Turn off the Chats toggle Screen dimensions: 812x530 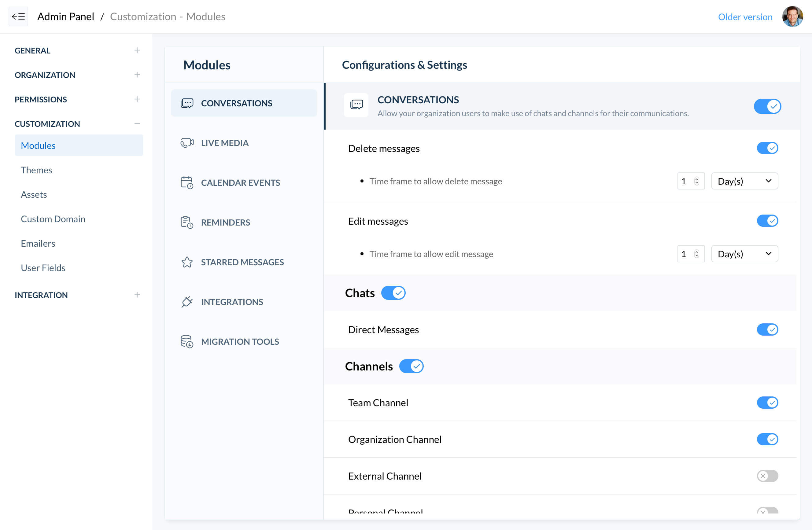(393, 293)
